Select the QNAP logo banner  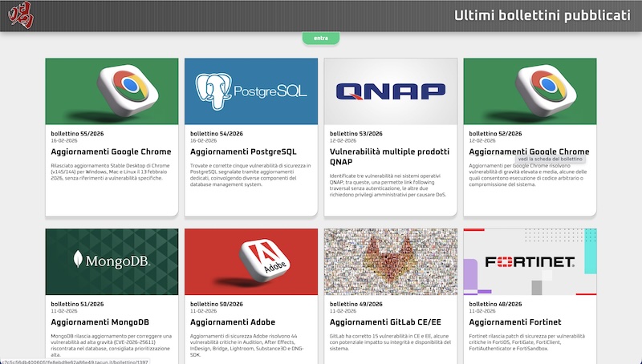click(391, 91)
